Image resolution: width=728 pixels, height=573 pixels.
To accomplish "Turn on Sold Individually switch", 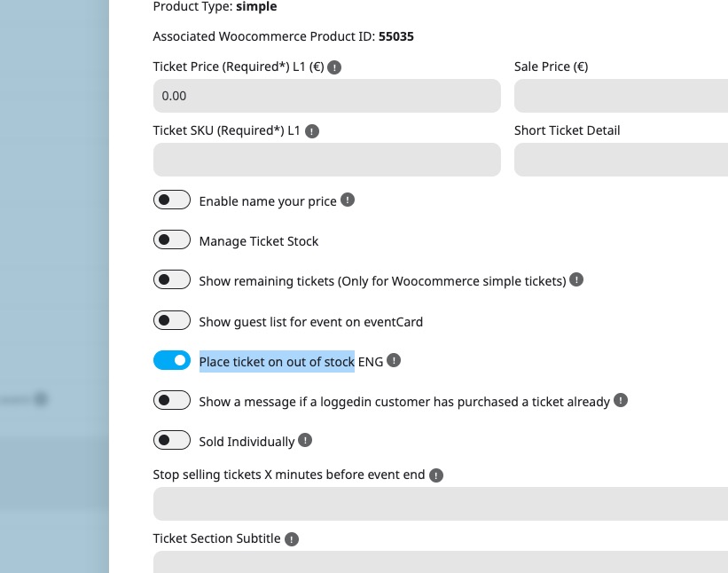I will (x=172, y=440).
